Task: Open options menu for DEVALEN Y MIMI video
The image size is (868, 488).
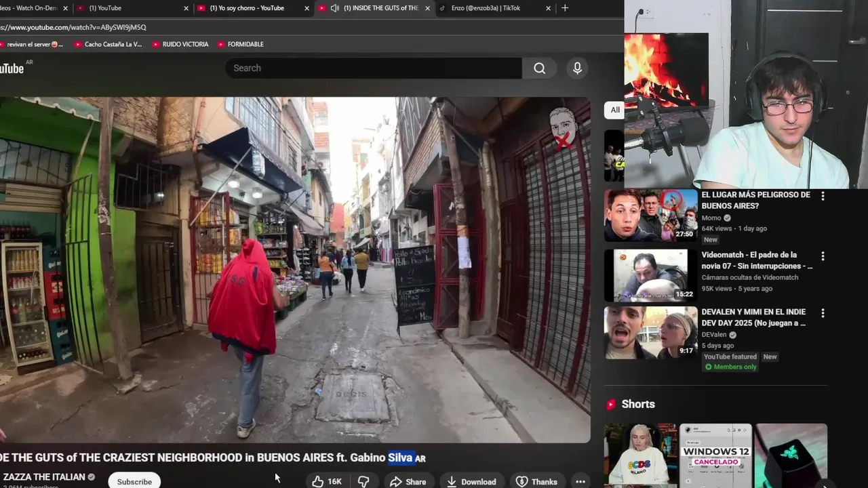Action: pos(823,313)
